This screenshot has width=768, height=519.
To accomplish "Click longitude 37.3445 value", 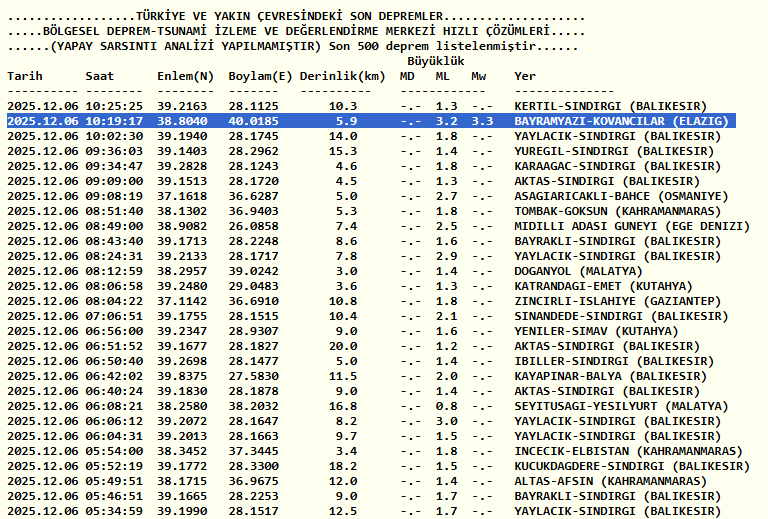I will coord(253,451).
